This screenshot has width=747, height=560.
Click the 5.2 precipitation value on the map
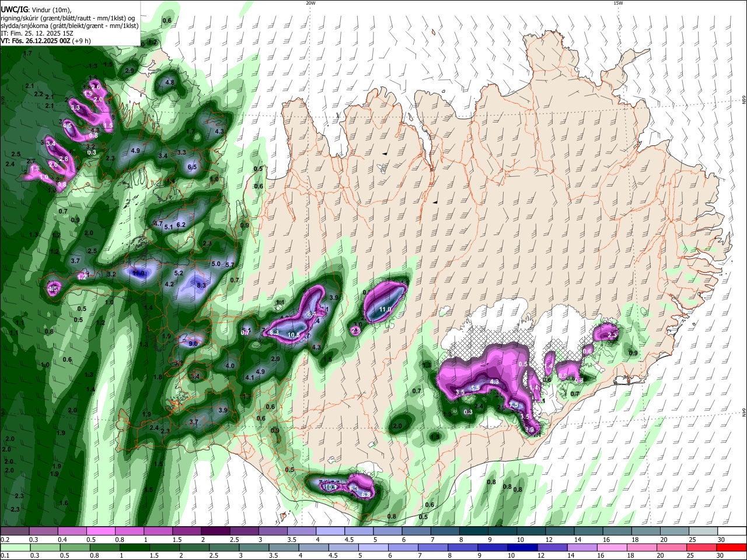[179, 273]
